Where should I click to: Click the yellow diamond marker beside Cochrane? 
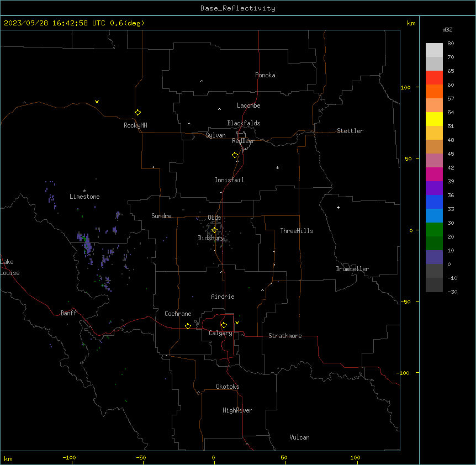click(188, 326)
